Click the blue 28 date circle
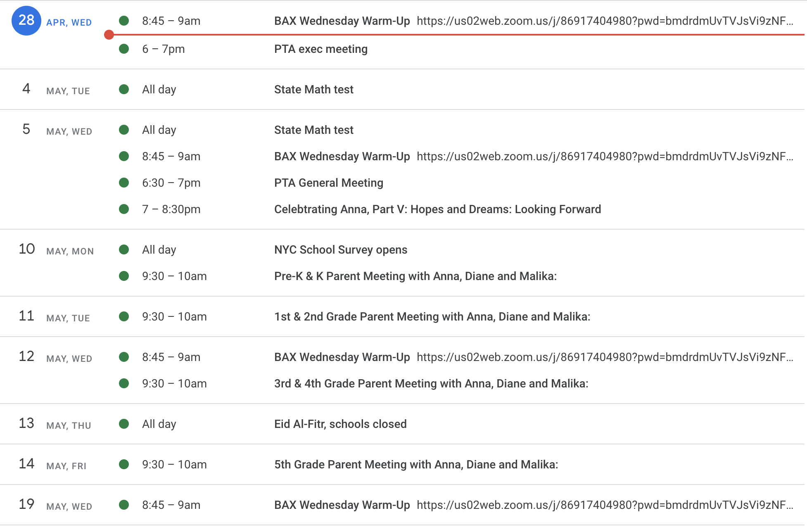807x532 pixels. coord(26,21)
